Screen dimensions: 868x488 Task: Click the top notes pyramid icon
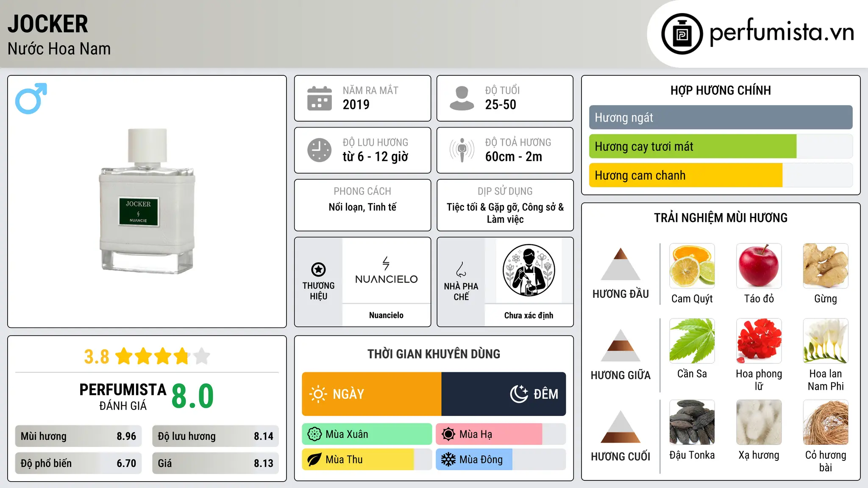(x=620, y=264)
